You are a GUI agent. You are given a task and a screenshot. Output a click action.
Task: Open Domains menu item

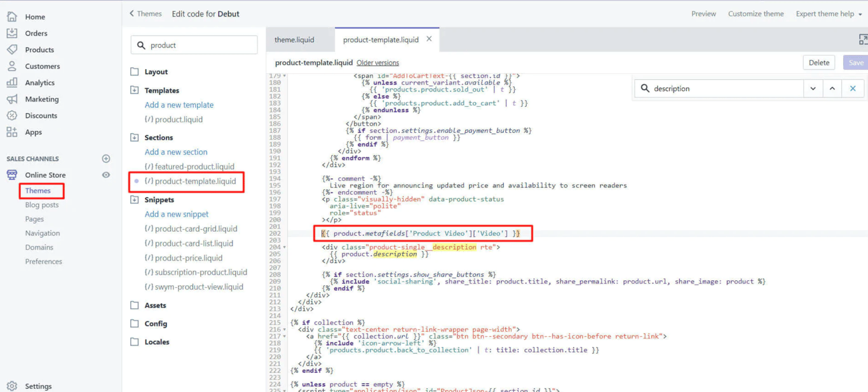click(39, 247)
